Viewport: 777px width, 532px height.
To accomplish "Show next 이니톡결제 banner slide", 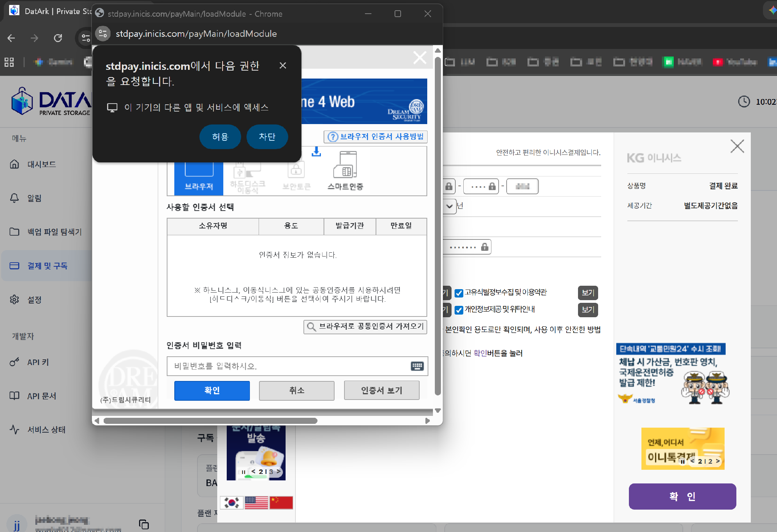I will point(717,461).
